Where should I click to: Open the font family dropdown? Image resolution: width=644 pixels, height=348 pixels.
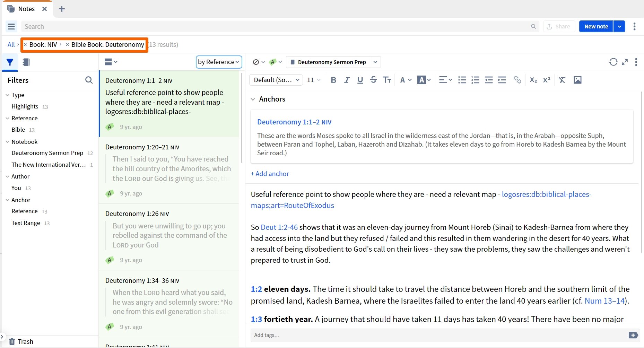[276, 80]
